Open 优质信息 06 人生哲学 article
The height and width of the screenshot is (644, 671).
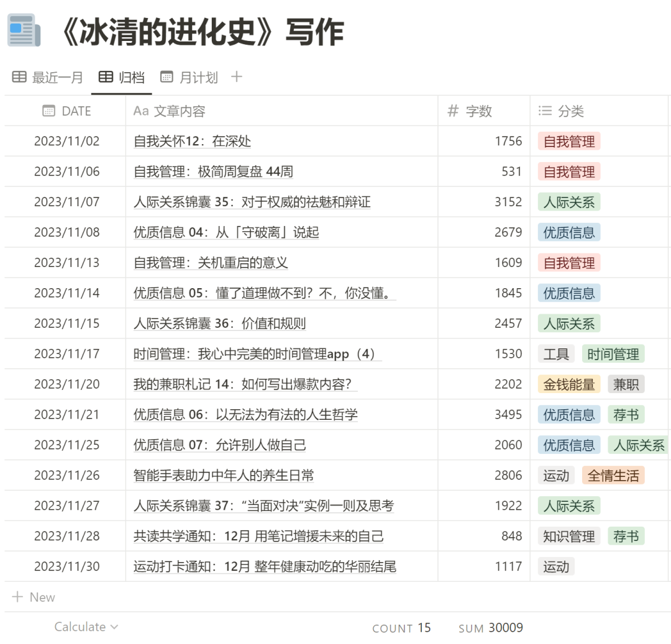pyautogui.click(x=245, y=414)
